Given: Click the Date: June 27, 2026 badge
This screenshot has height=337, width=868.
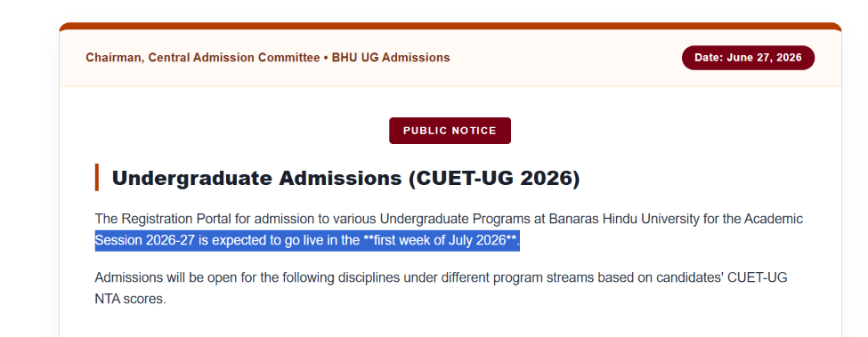Looking at the screenshot, I should [x=748, y=58].
